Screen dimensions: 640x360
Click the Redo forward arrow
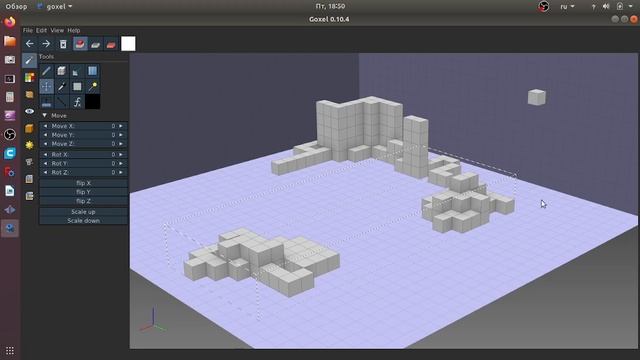46,44
